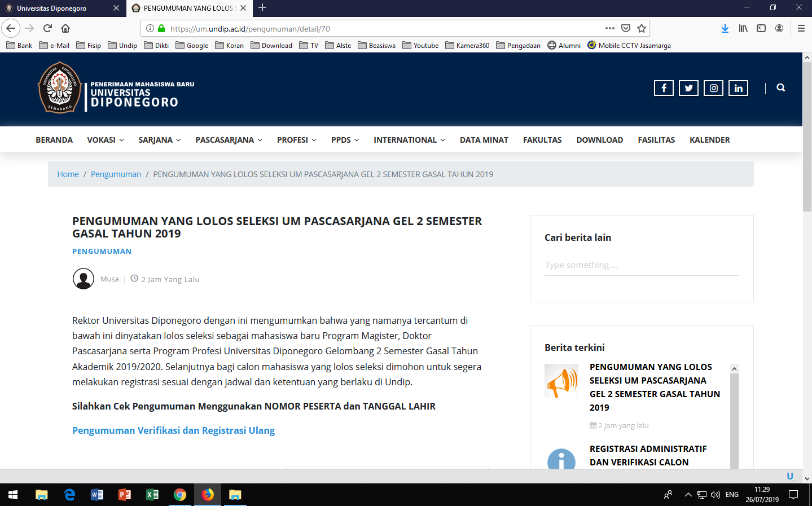The image size is (812, 506).
Task: Expand the PASCASARJANA dropdown menu
Action: click(229, 140)
